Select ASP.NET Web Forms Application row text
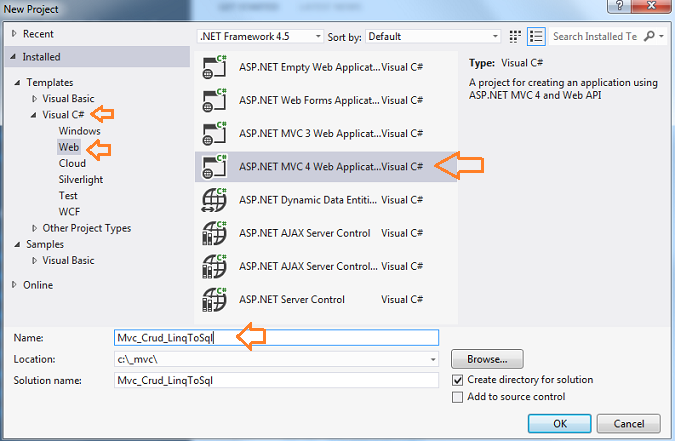Screen dimensions: 675x441 (310, 100)
